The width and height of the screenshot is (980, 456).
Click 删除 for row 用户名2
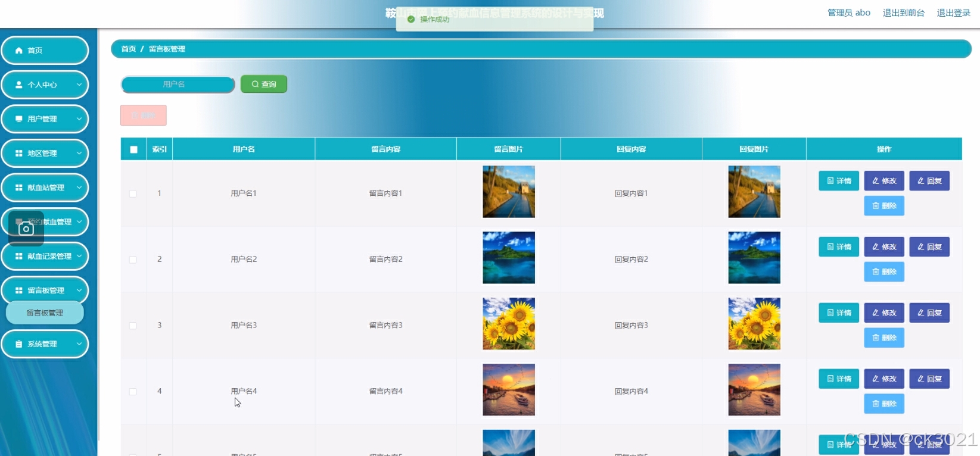884,272
